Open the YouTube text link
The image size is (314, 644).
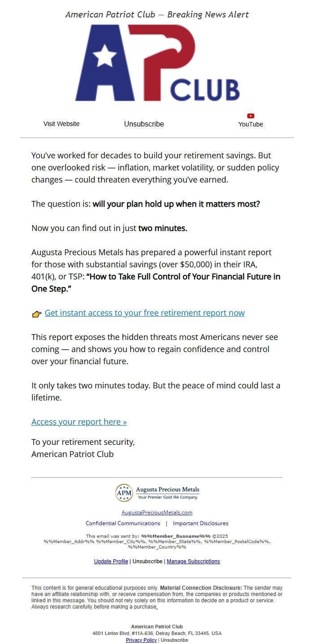click(251, 124)
